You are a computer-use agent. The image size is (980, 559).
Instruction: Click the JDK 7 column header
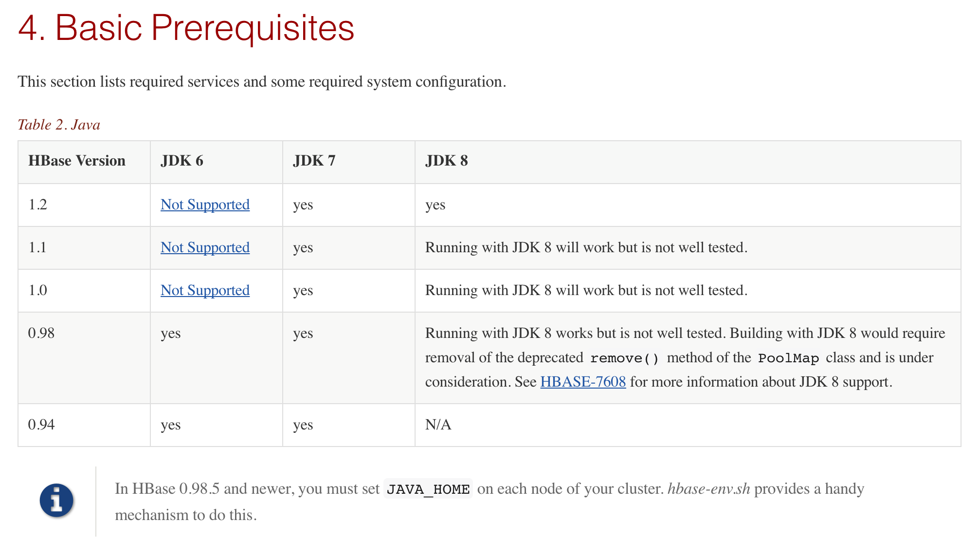[314, 161]
